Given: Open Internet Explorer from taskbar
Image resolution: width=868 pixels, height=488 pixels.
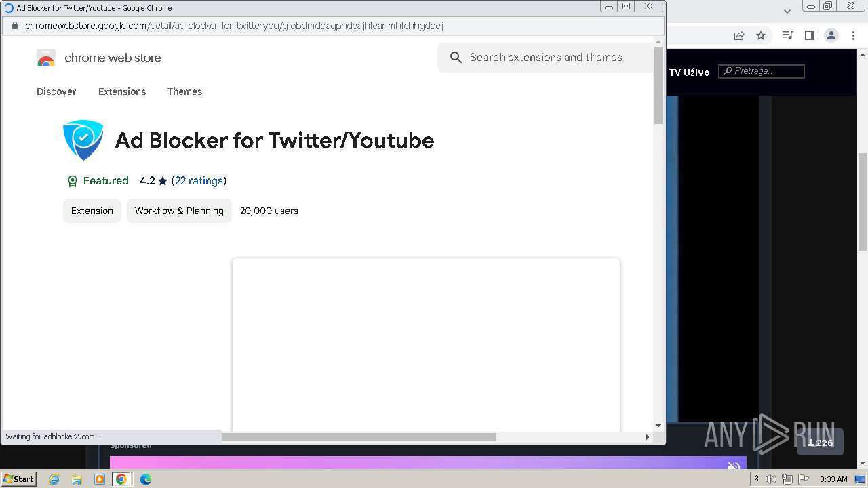Looking at the screenshot, I should click(54, 479).
